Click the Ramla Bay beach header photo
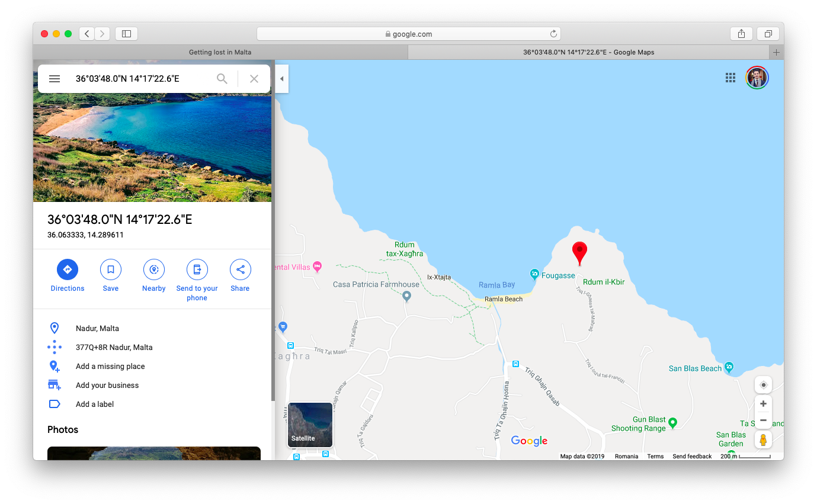Image resolution: width=817 pixels, height=504 pixels. [152, 148]
